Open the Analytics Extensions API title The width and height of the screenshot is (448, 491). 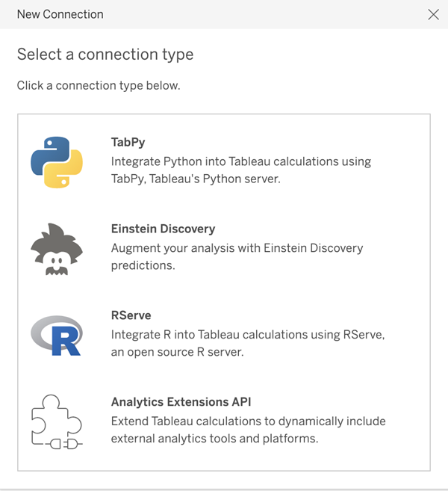pos(186,402)
